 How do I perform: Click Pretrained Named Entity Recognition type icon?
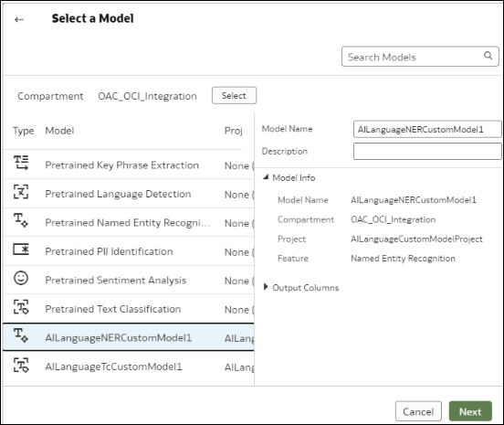pos(21,220)
